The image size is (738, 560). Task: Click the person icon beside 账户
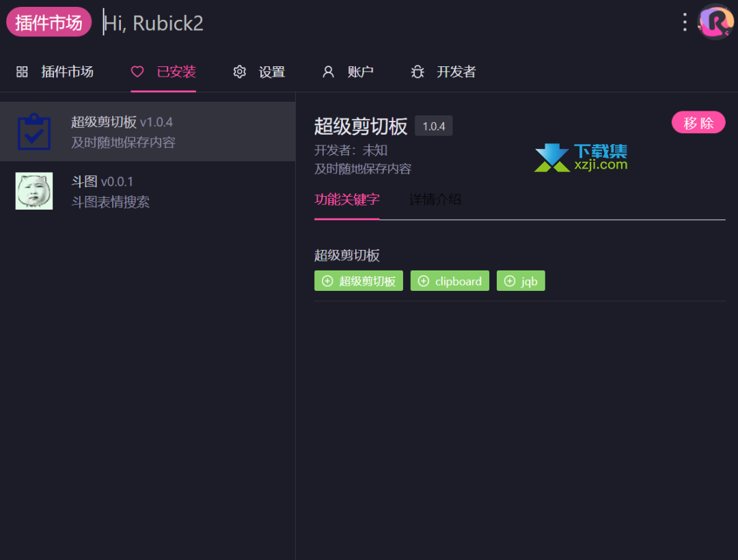tap(328, 71)
